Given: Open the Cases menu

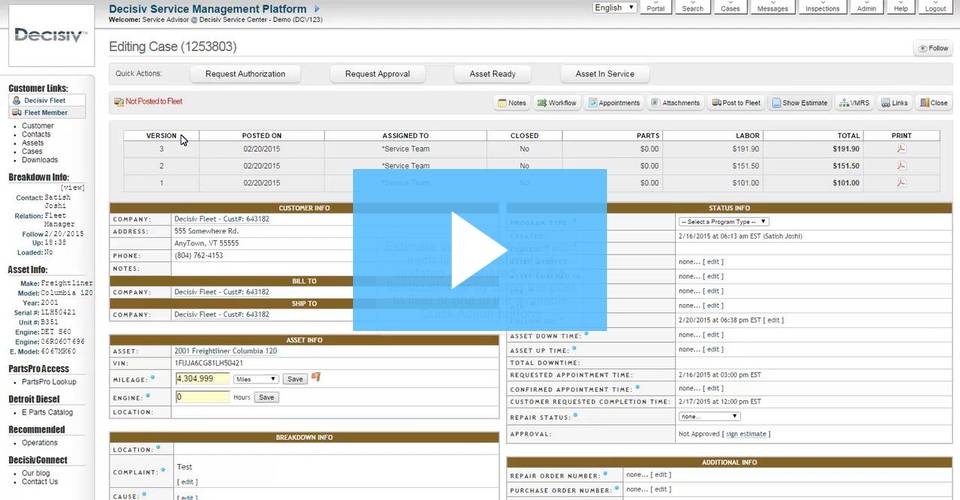Looking at the screenshot, I should coord(730,7).
